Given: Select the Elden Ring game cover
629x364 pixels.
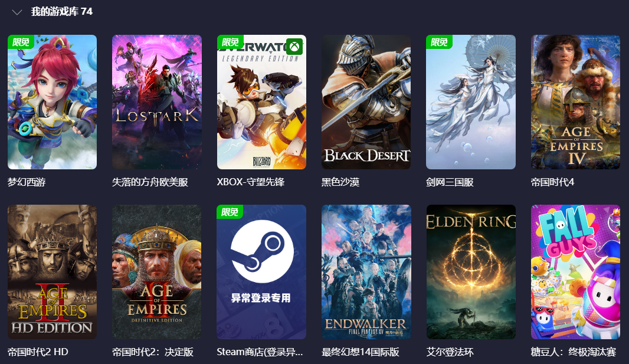Looking at the screenshot, I should 471,272.
